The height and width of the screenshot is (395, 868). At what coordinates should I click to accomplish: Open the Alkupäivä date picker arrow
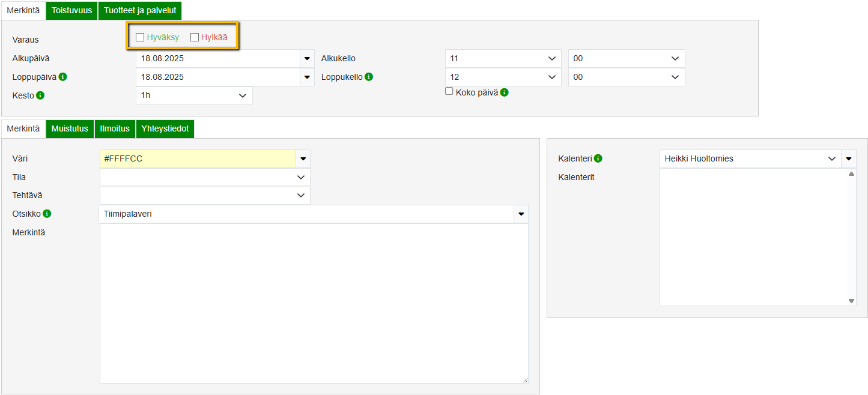[307, 59]
